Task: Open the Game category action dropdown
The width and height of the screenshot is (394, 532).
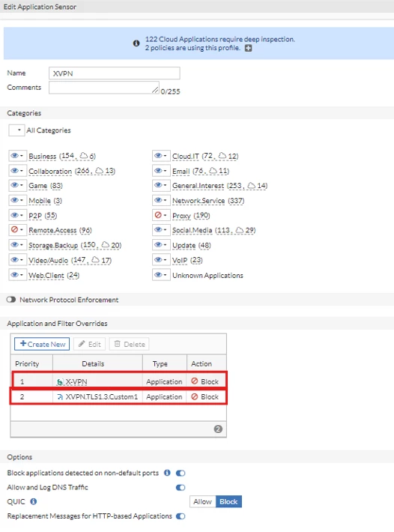Action: 18,186
